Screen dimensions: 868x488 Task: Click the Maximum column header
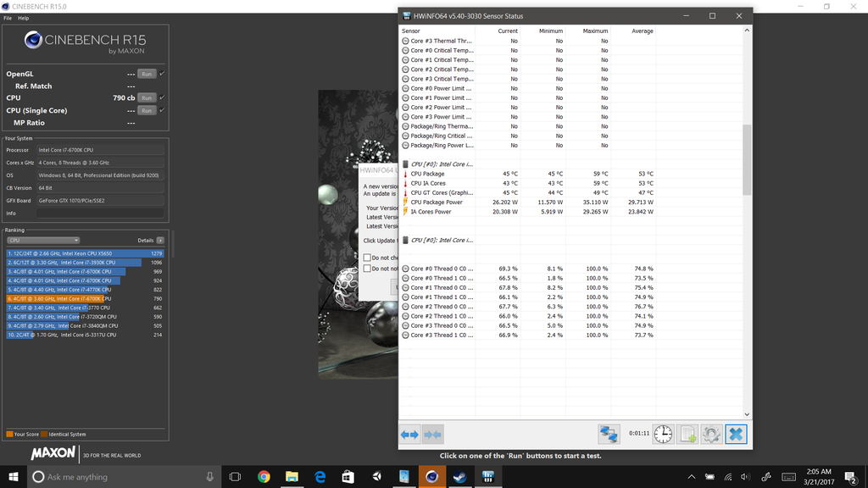pos(595,31)
